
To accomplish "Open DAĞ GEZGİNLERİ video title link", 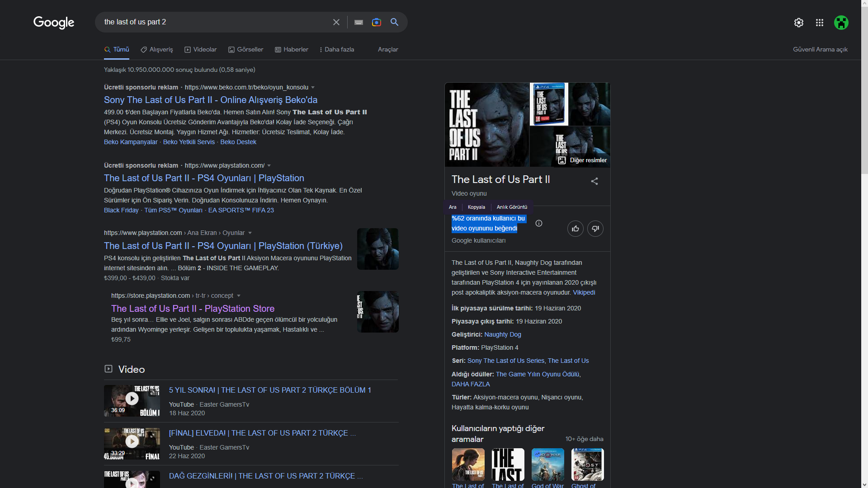I will click(x=266, y=476).
